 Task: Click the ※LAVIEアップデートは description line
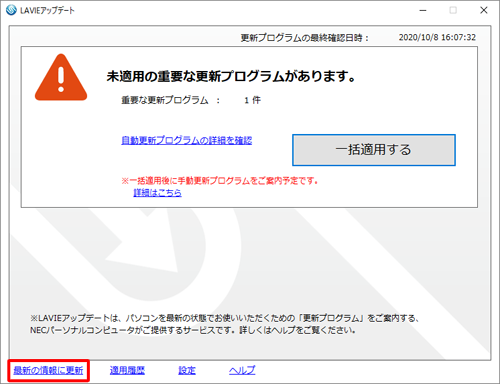tap(225, 318)
